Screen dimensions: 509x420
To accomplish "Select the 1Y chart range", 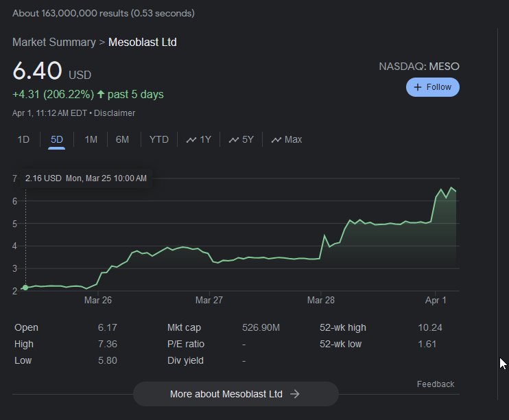I will [x=199, y=140].
